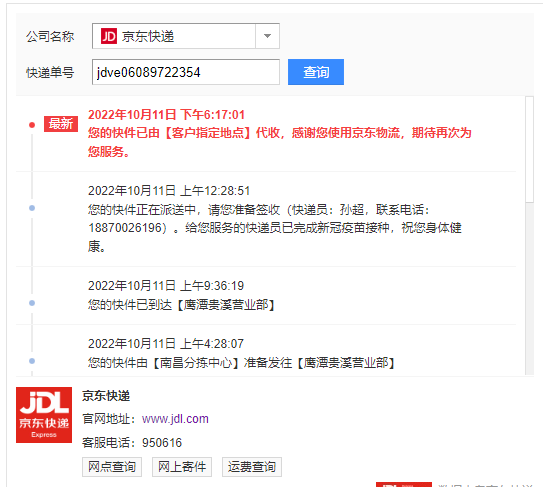Click the 运费查询 button
543x487 pixels.
tap(252, 467)
